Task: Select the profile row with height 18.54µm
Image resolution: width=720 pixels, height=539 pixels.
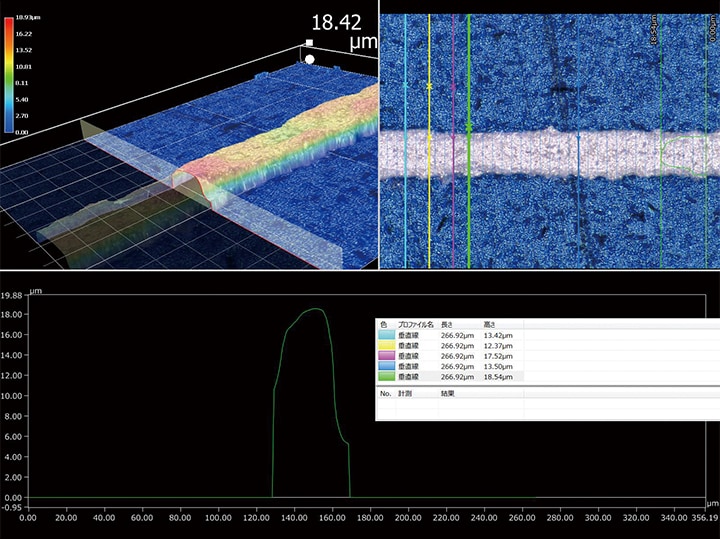Action: [x=497, y=377]
